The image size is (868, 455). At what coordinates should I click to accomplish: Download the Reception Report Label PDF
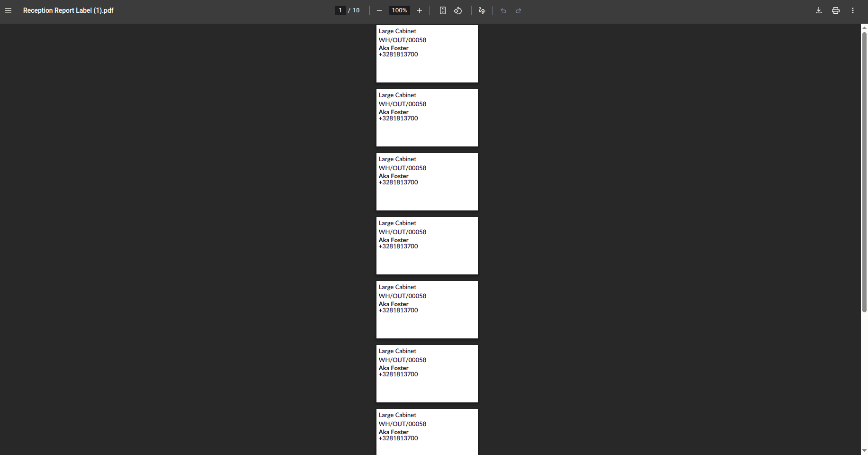818,10
